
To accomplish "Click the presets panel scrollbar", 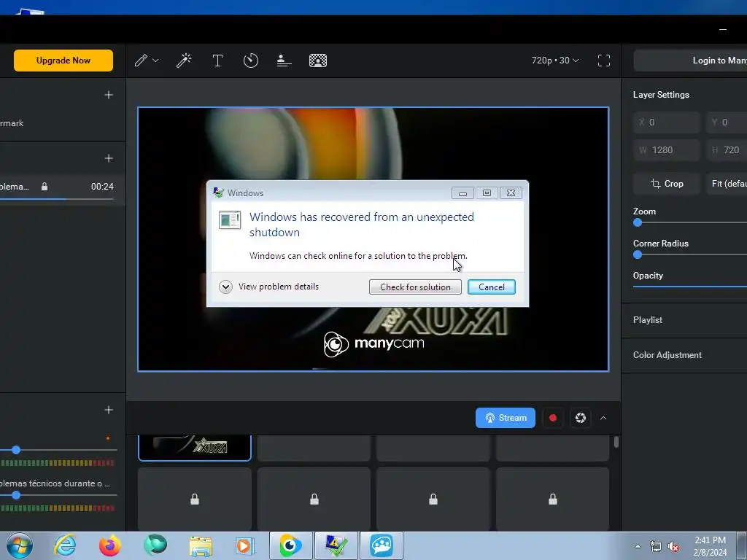I will click(616, 443).
